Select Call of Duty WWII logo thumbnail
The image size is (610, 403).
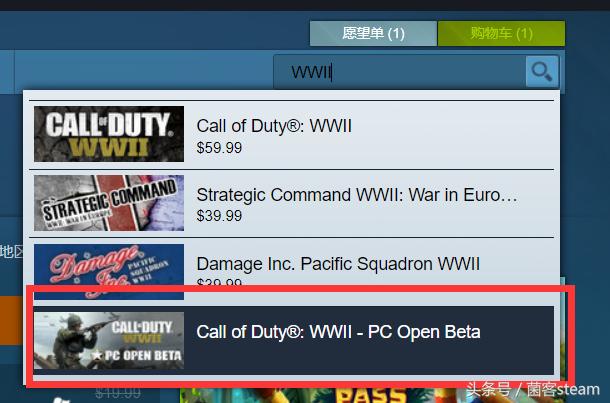point(109,134)
